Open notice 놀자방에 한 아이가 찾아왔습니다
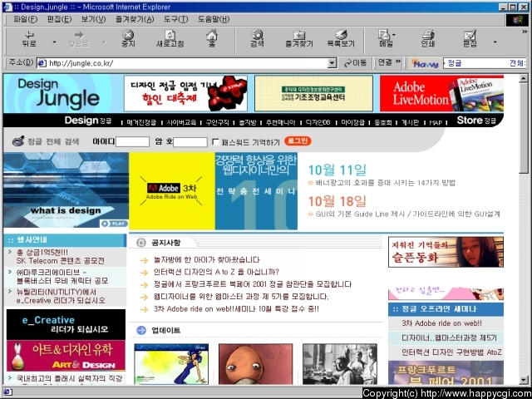Image resolution: width=532 pixels, height=399 pixels. pyautogui.click(x=207, y=260)
